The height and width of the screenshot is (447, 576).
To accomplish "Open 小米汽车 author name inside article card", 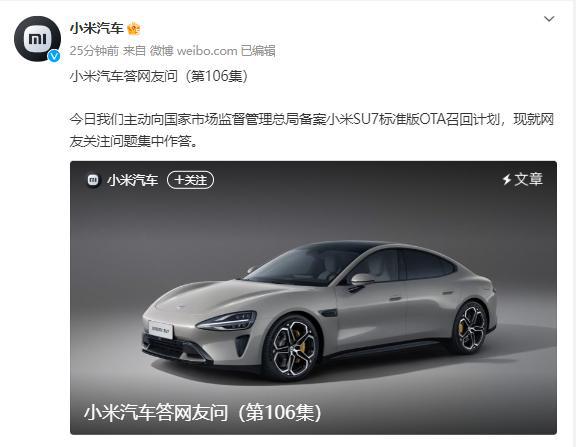I will 133,180.
